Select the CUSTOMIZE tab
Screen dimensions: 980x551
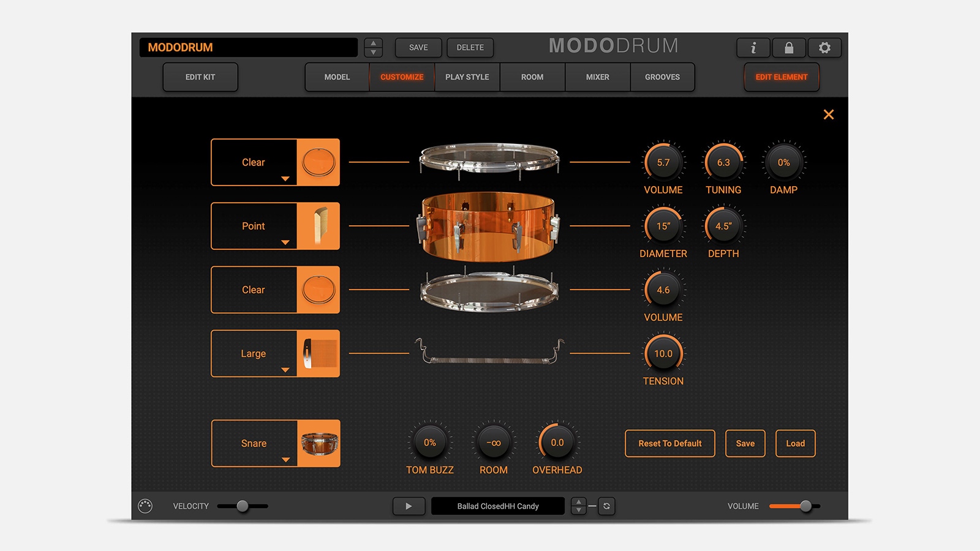click(x=402, y=77)
